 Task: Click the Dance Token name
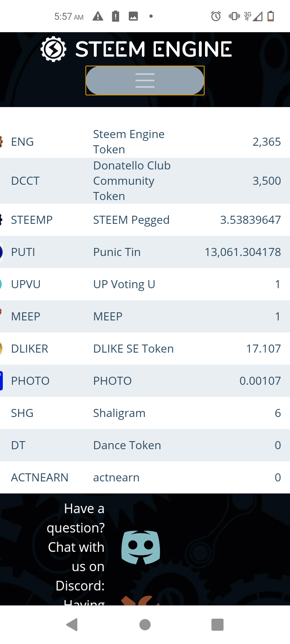127,445
